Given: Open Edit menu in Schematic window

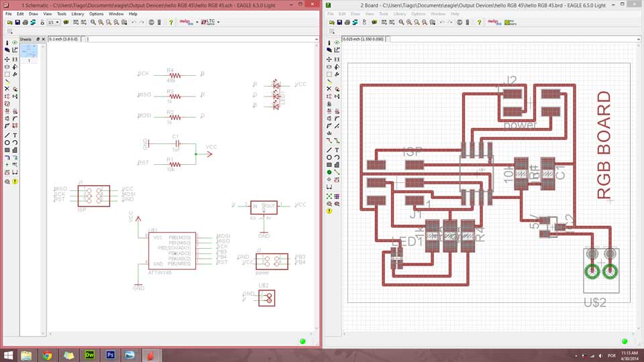Looking at the screenshot, I should [20, 13].
